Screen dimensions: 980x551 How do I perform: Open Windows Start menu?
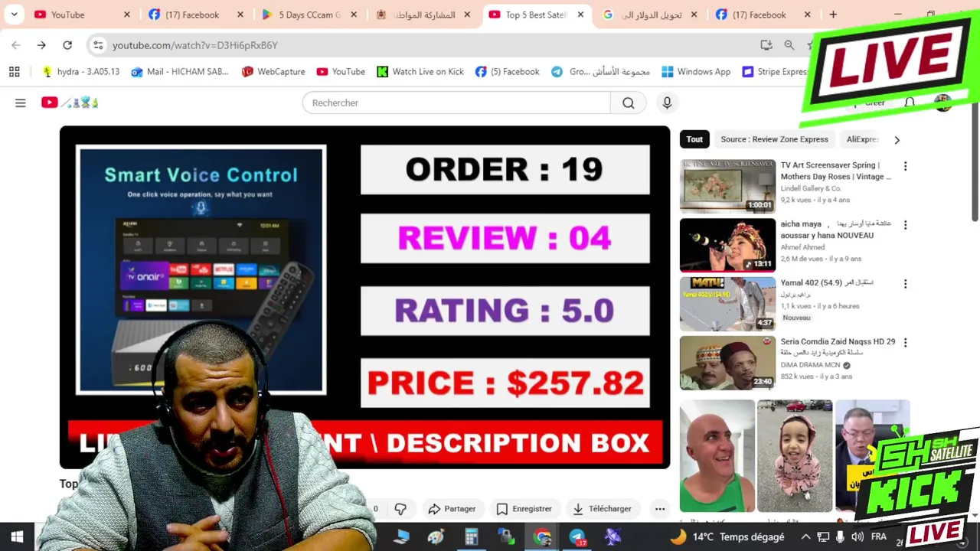(17, 536)
